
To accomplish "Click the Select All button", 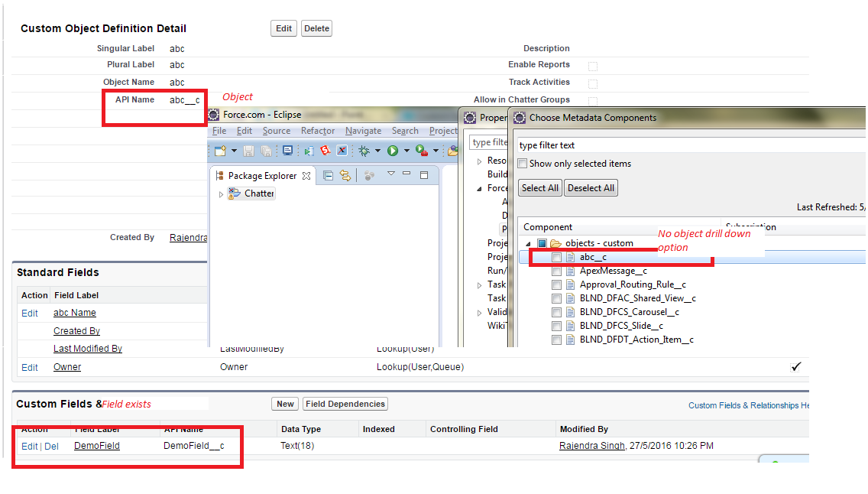I will pos(539,188).
